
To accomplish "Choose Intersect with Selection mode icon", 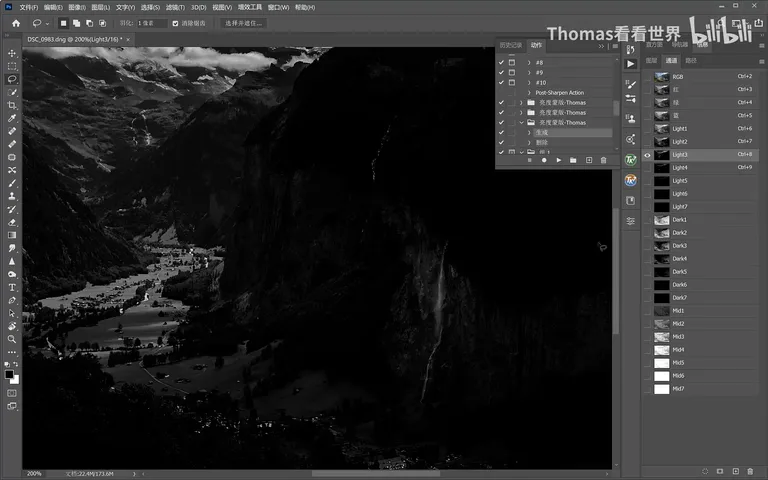I will [x=102, y=23].
